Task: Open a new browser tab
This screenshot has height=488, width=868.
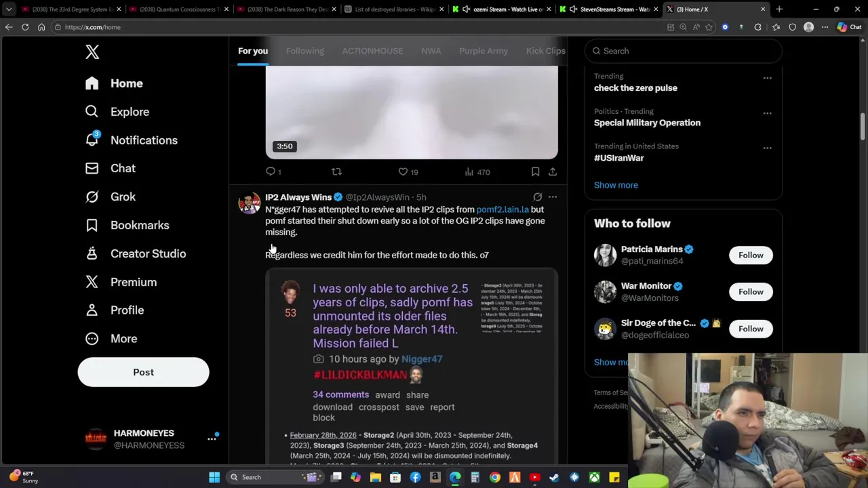Action: [x=779, y=9]
